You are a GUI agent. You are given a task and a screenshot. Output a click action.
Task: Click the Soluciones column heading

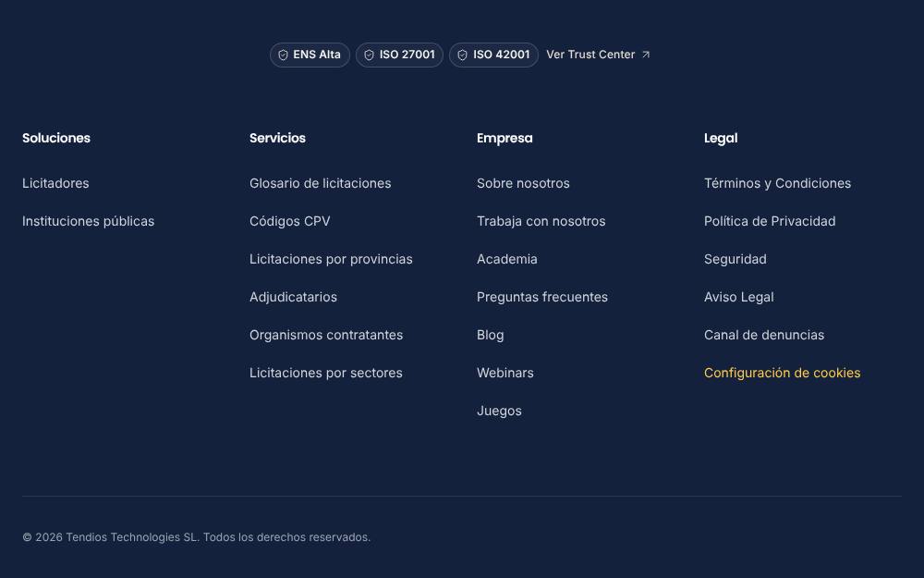click(x=56, y=138)
